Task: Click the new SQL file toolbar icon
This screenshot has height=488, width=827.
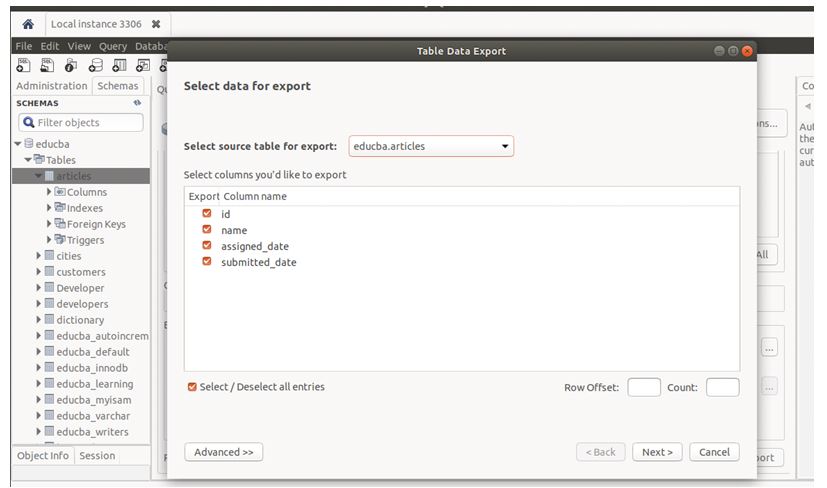Action: [x=22, y=66]
